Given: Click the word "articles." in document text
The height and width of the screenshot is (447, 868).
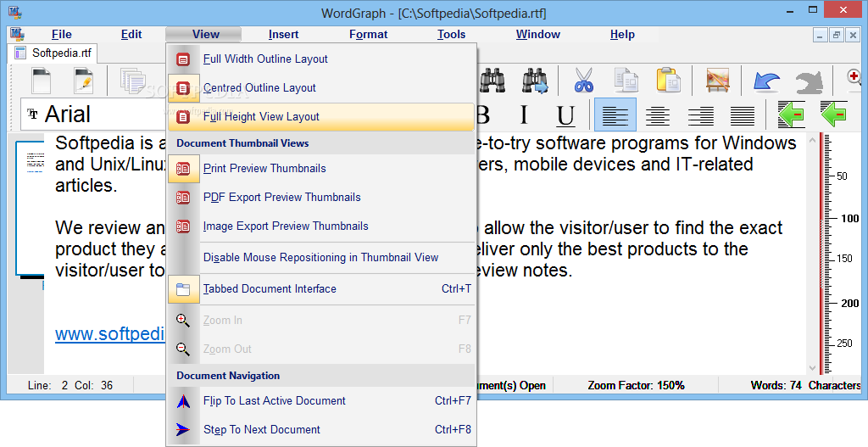Looking at the screenshot, I should [86, 186].
